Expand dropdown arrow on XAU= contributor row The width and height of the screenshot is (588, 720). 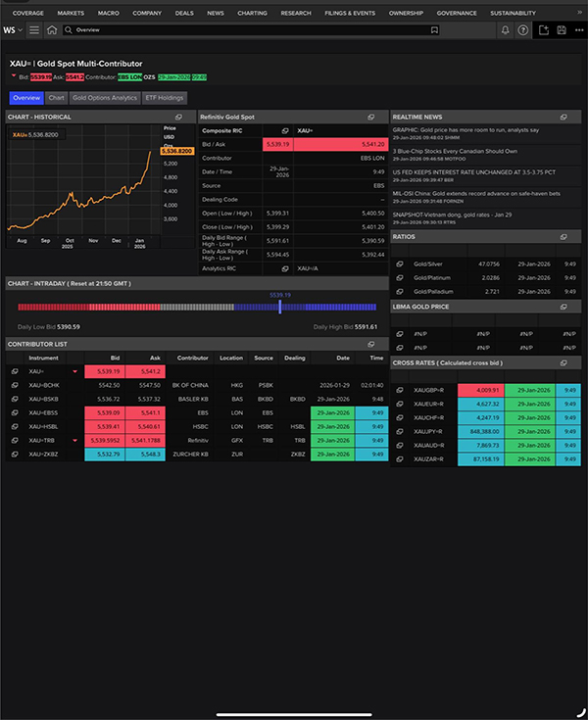tap(74, 372)
